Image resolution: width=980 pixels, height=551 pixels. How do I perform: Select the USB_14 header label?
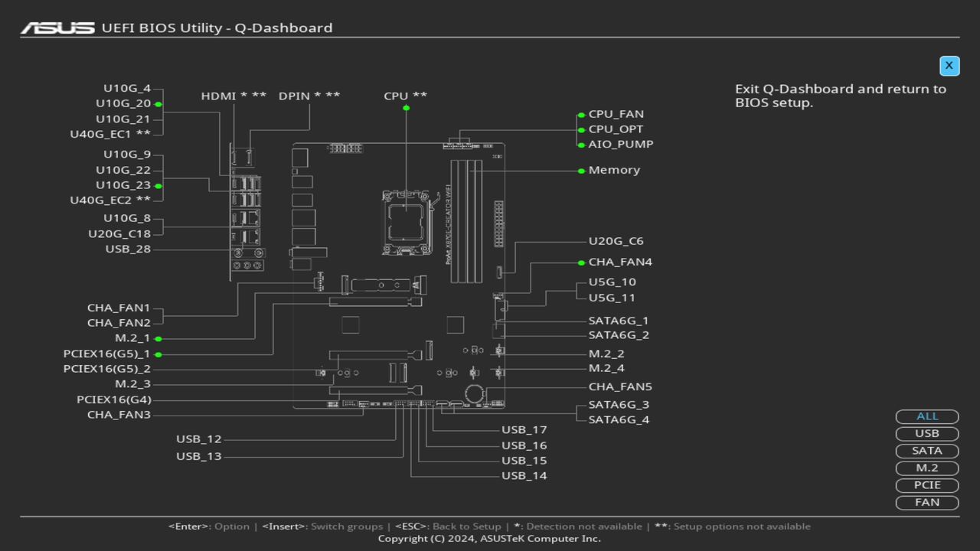[524, 476]
